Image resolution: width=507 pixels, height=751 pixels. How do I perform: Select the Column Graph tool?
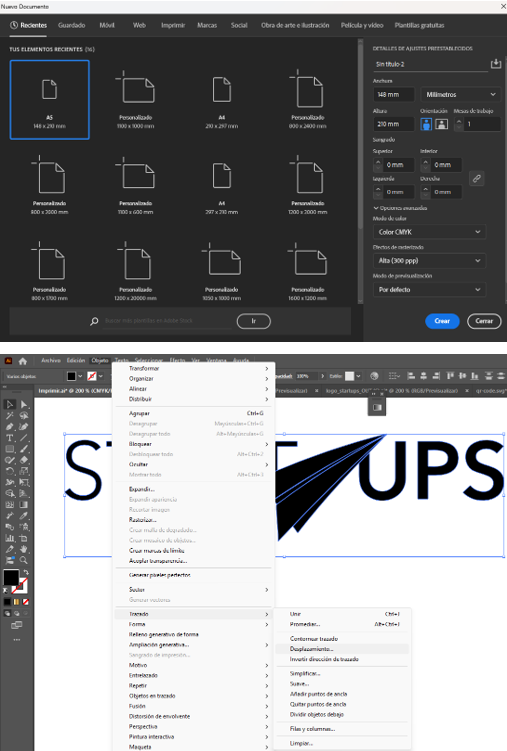coord(10,538)
